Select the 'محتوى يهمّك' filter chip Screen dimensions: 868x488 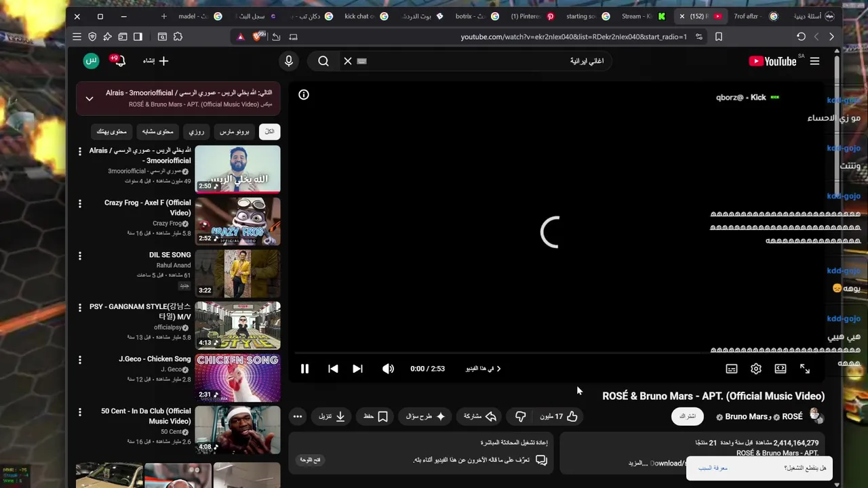tap(112, 131)
